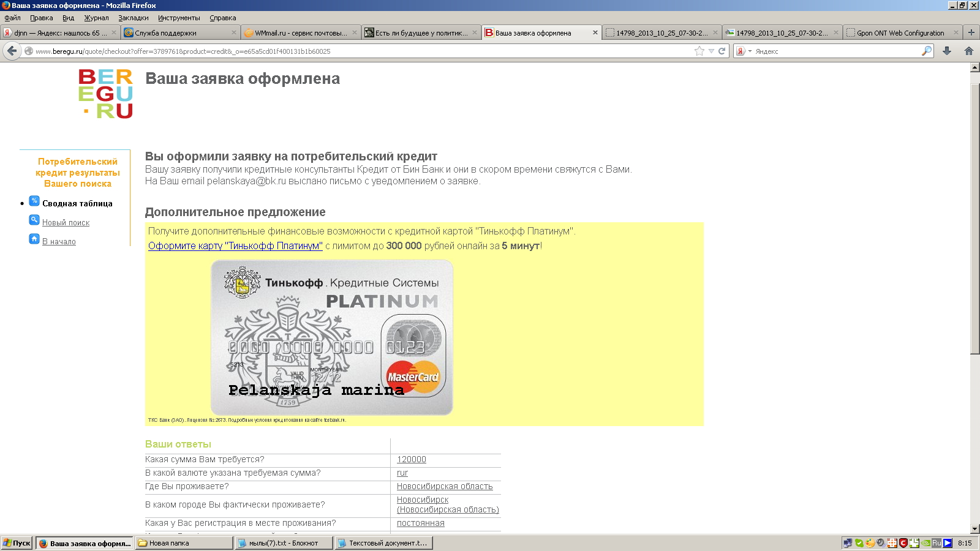This screenshot has height=551, width=980.
Task: Switch to 'Есть ли будущее у политик...' tab
Action: pyautogui.click(x=421, y=32)
